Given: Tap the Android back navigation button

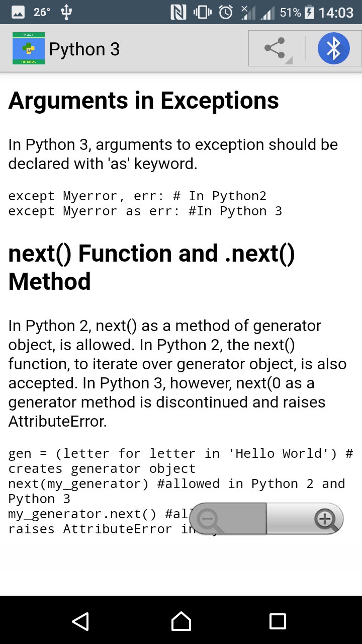Looking at the screenshot, I should click(x=80, y=621).
